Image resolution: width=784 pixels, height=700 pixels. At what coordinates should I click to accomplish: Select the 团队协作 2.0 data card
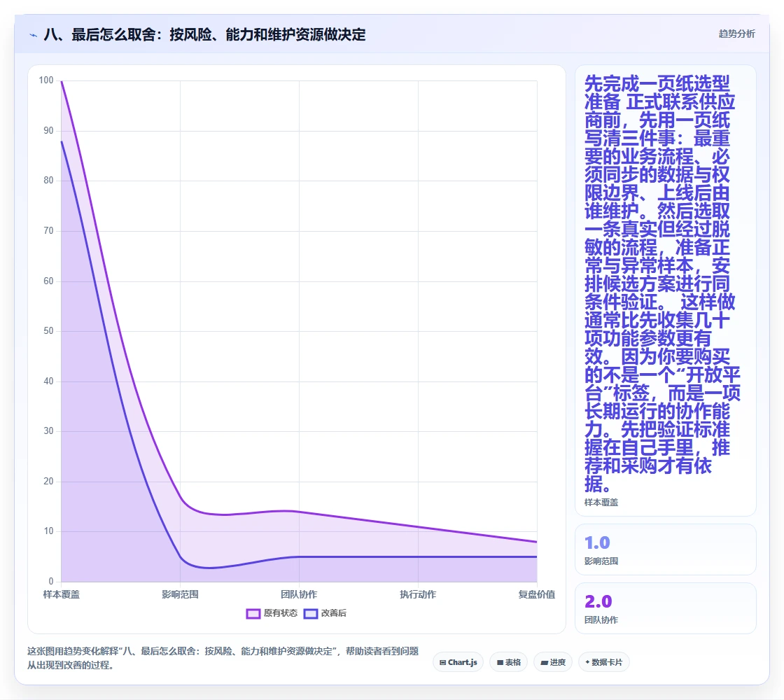click(x=666, y=608)
